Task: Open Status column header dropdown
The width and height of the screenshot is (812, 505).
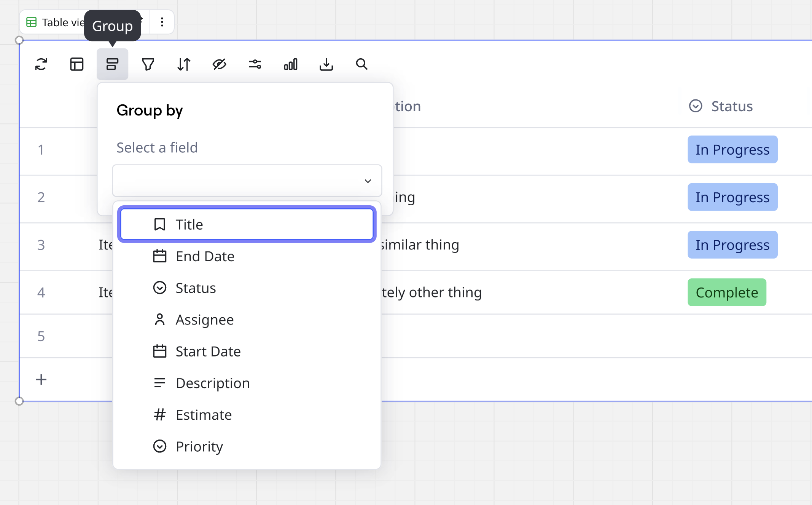Action: click(721, 106)
